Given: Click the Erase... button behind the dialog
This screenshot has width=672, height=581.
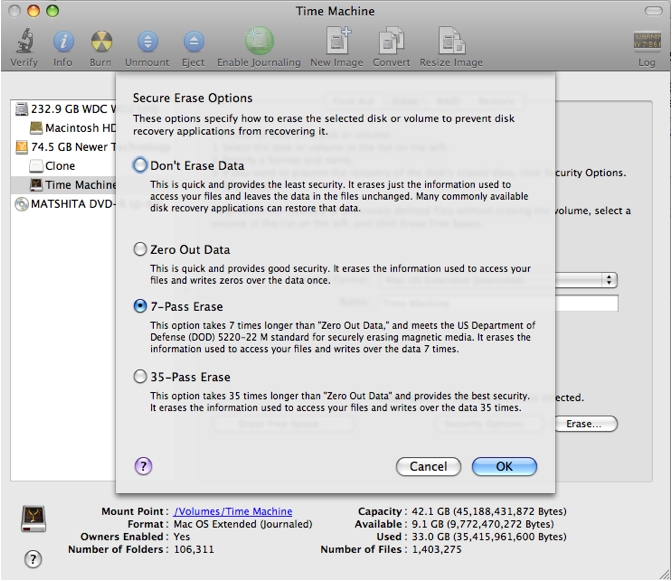Looking at the screenshot, I should [586, 424].
